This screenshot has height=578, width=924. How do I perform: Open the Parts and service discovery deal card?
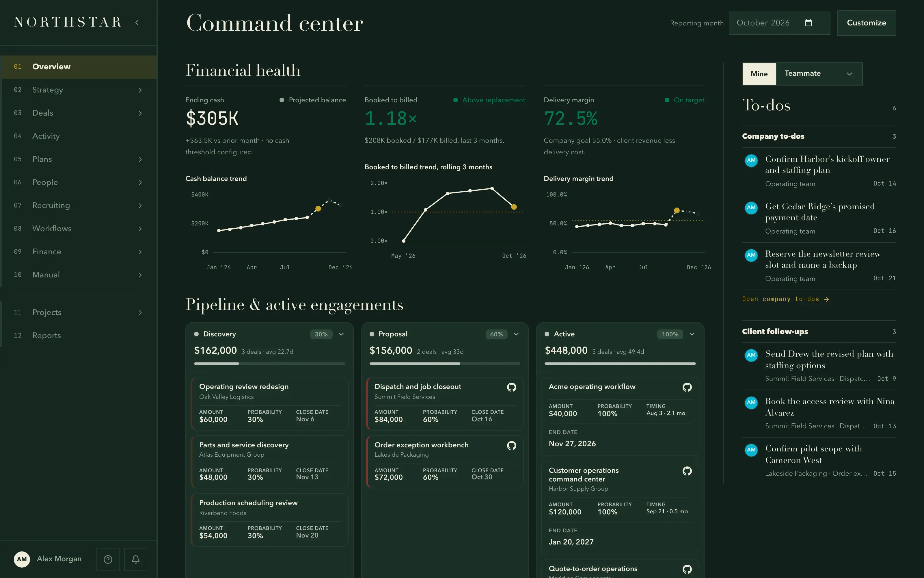[x=270, y=462]
